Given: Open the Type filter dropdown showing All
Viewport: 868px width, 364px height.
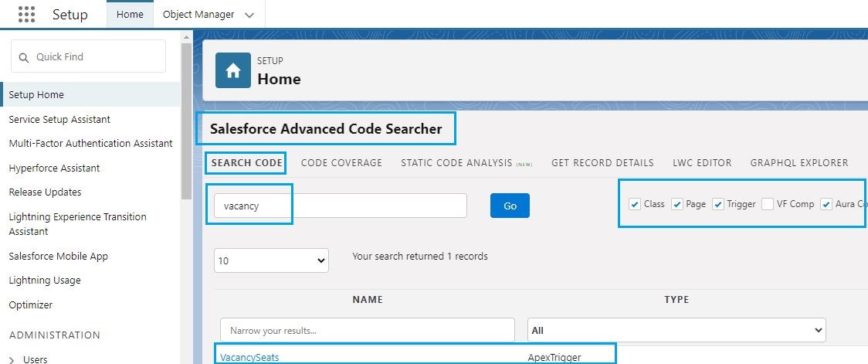Looking at the screenshot, I should tap(676, 330).
